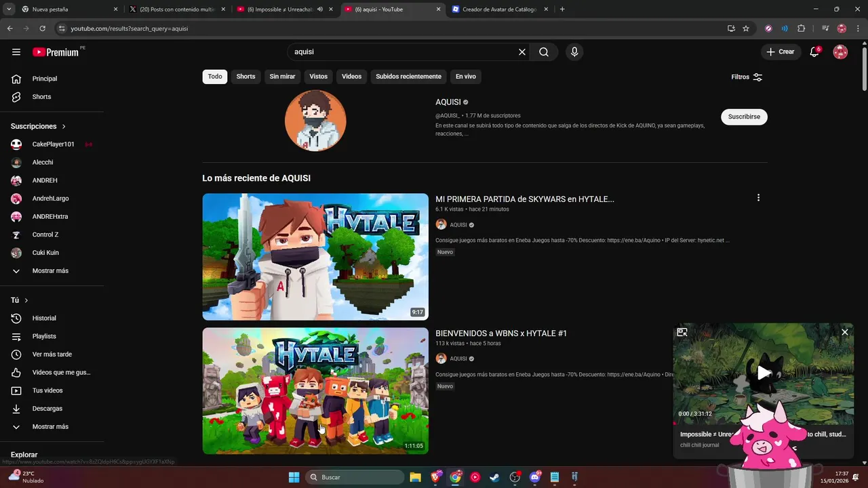Open Chrome media controls icon

coord(825,28)
